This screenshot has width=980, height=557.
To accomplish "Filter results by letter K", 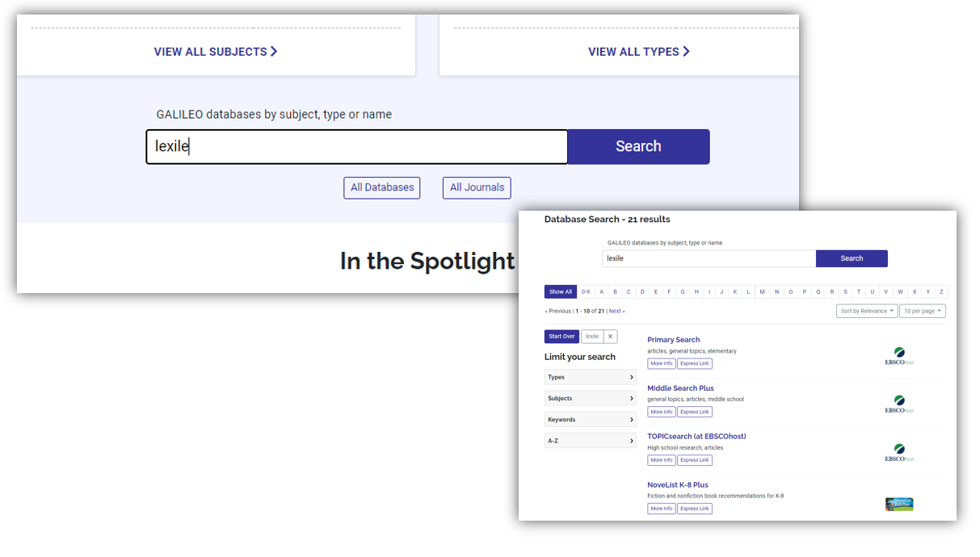I will click(734, 291).
